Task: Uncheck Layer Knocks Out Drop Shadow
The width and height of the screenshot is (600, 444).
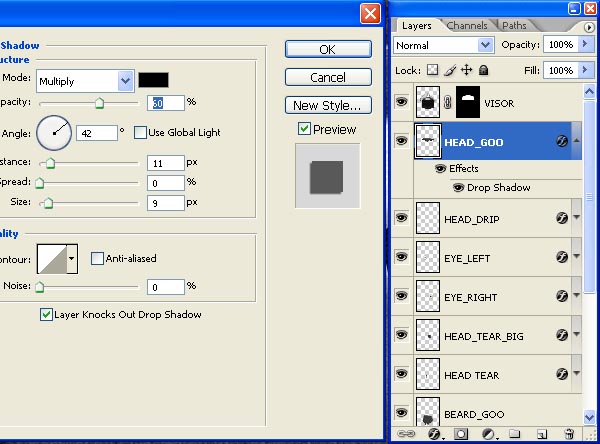Action: 46,315
